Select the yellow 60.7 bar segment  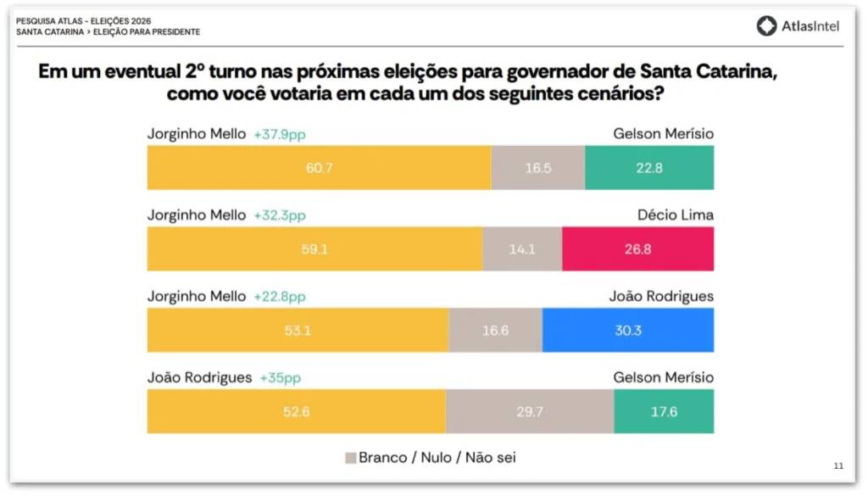tap(319, 168)
